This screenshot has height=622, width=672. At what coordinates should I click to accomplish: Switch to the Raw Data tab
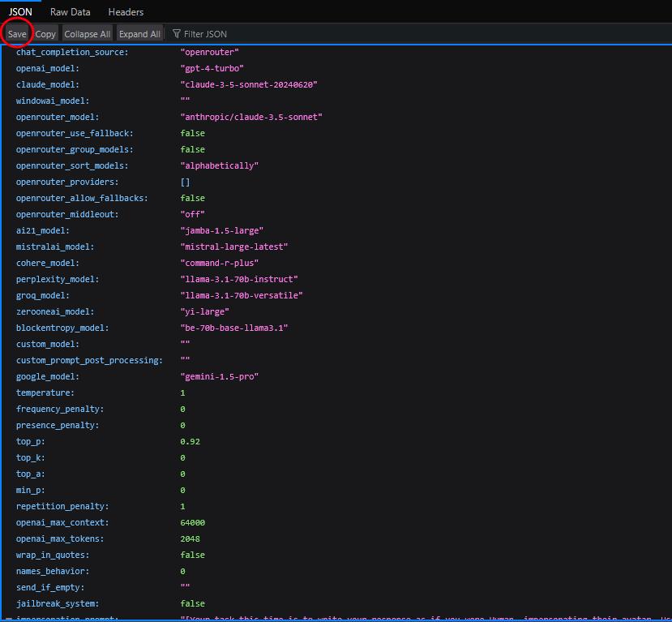click(x=70, y=12)
